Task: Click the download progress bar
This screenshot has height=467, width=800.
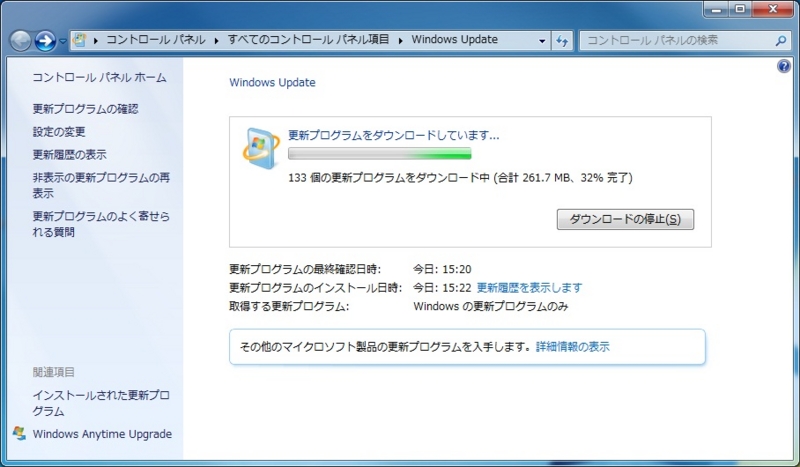Action: (380, 154)
